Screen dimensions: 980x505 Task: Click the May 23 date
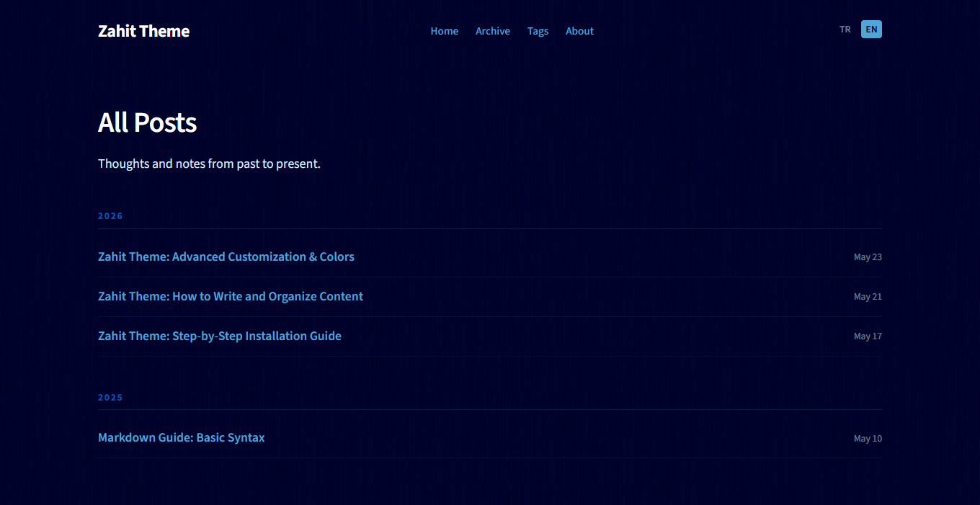tap(868, 257)
